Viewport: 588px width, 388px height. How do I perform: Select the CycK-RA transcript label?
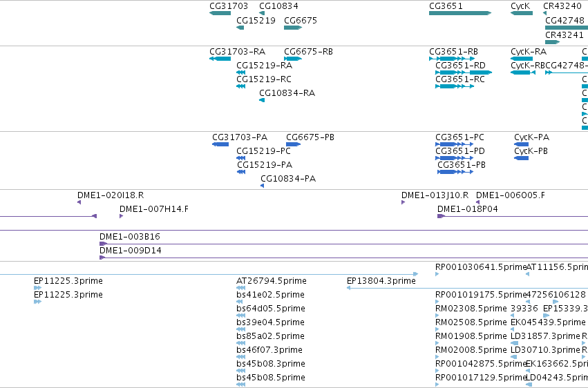click(x=529, y=51)
